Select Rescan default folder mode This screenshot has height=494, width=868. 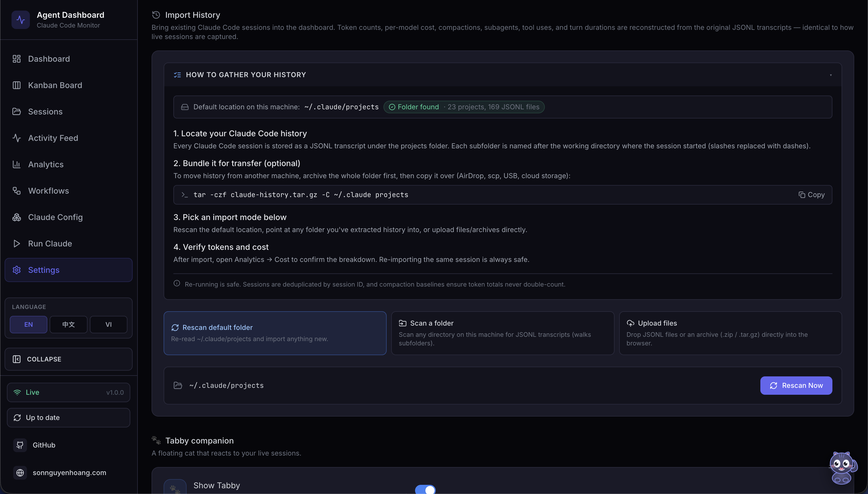[275, 333]
